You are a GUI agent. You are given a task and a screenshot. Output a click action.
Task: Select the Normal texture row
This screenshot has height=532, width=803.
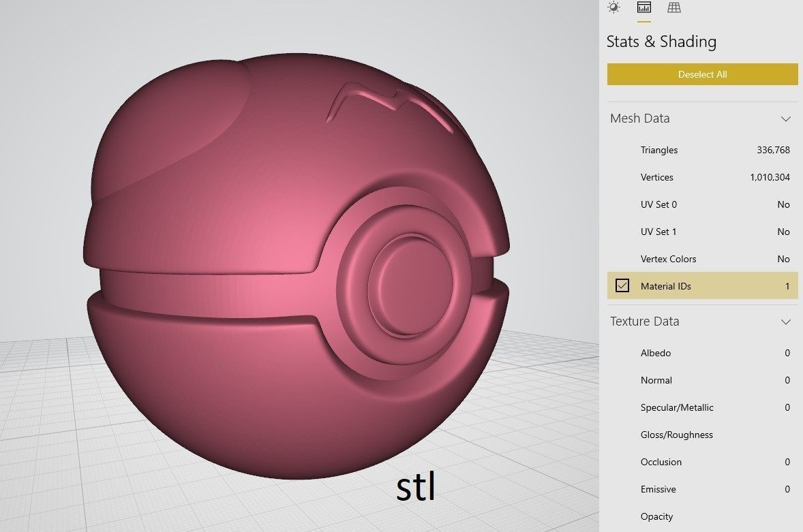(702, 380)
